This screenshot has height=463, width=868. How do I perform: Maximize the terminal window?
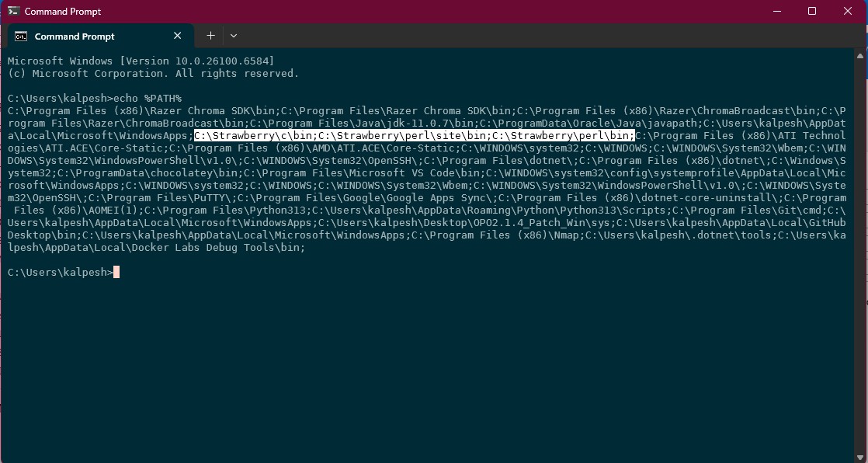pyautogui.click(x=812, y=11)
